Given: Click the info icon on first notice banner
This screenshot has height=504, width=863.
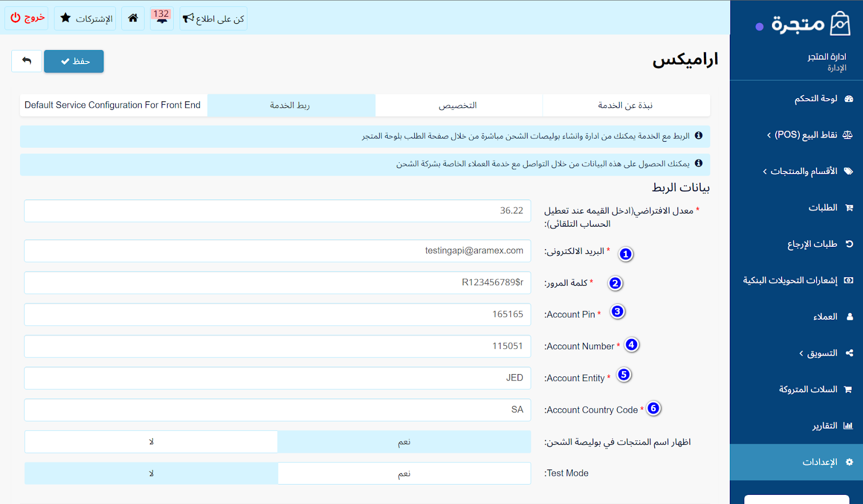Looking at the screenshot, I should click(698, 136).
